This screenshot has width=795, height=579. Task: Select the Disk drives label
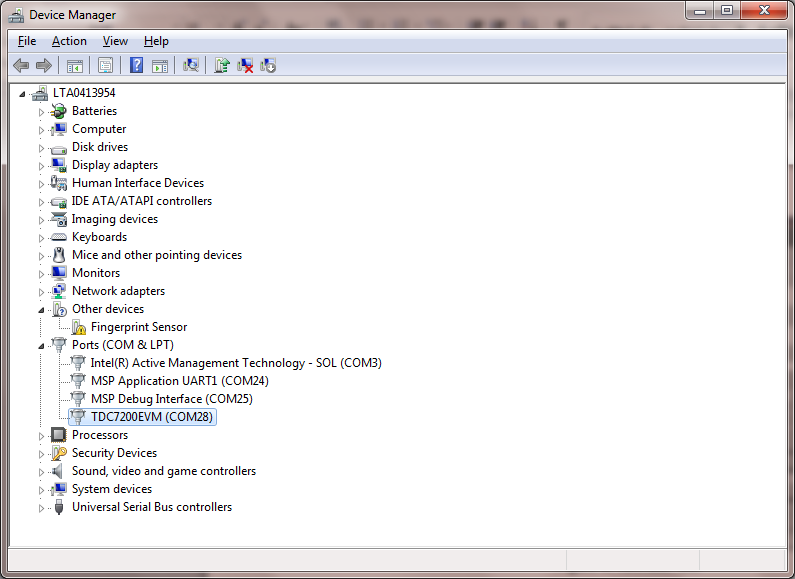pyautogui.click(x=100, y=147)
